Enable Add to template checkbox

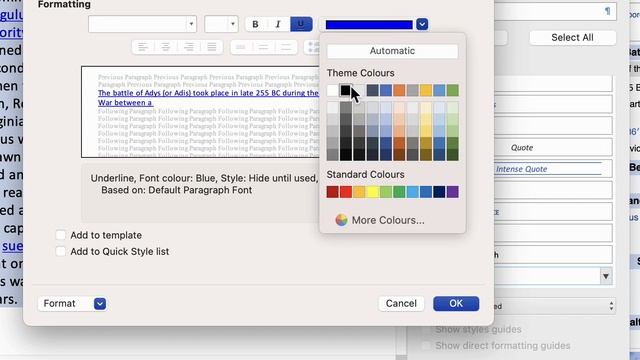tap(60, 235)
